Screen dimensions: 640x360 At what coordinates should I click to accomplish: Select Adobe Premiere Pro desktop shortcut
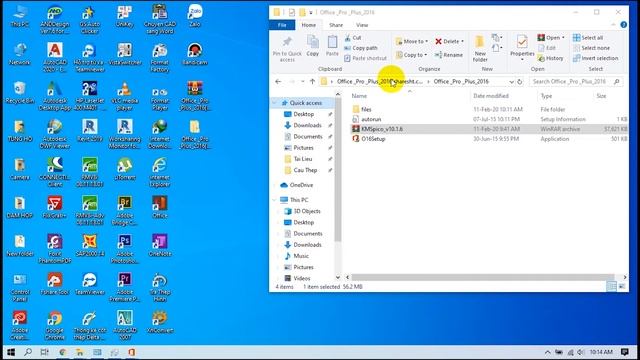click(x=124, y=287)
